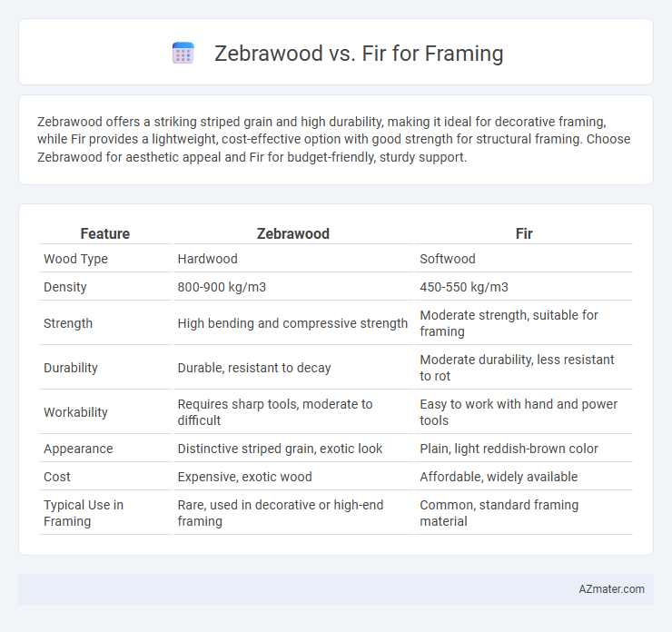Click the '800-900 kg/m3' density cell
This screenshot has width=672, height=632.
(222, 287)
